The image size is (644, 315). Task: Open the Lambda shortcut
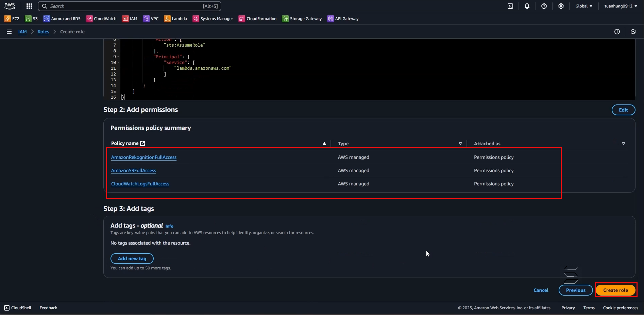175,19
